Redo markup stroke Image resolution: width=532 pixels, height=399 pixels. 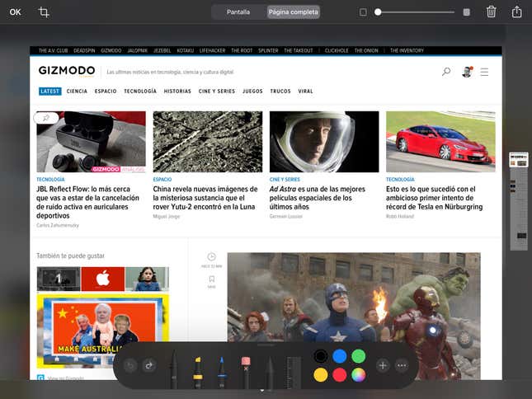click(x=149, y=366)
